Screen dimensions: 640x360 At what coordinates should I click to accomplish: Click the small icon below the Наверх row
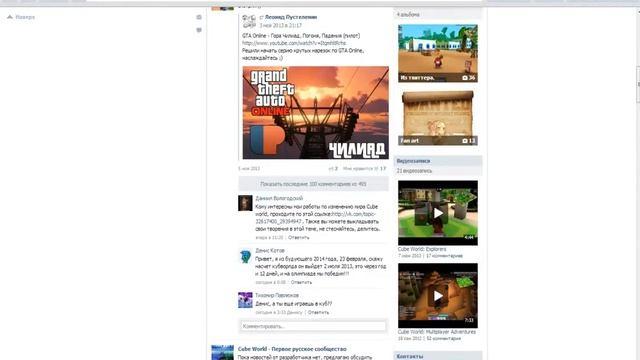(x=199, y=30)
